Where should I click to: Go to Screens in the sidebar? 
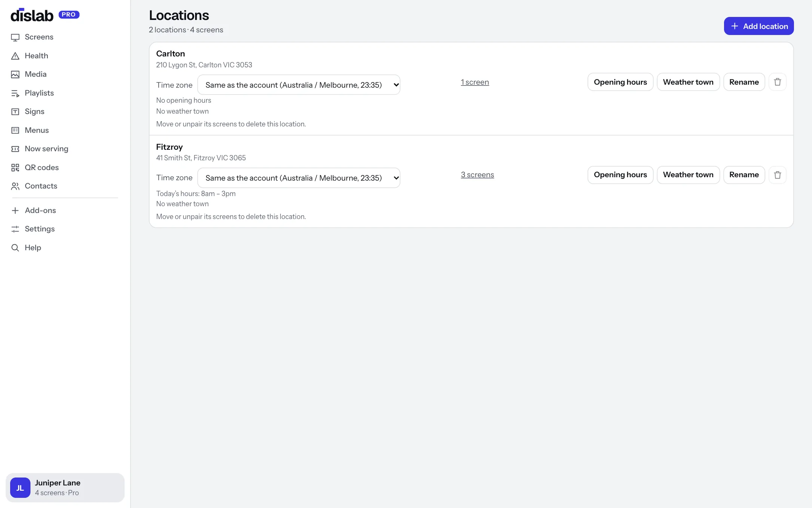click(39, 37)
